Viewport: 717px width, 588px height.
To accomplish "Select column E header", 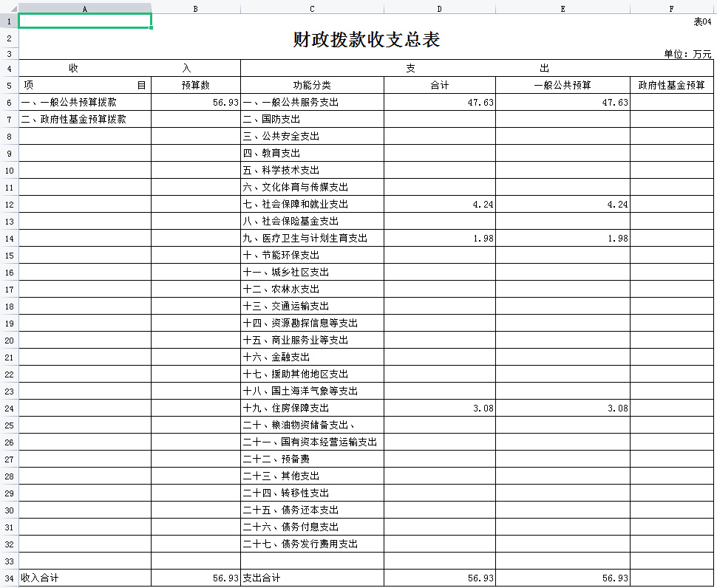I will (x=563, y=9).
